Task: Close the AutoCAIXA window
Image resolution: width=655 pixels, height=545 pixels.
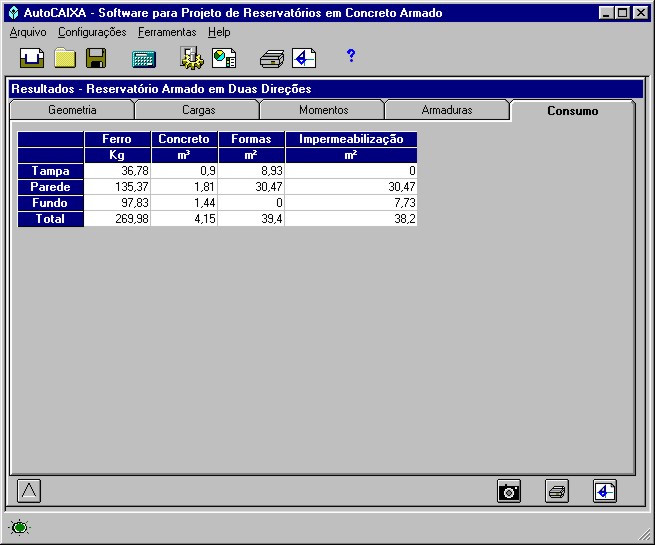Action: coord(640,13)
